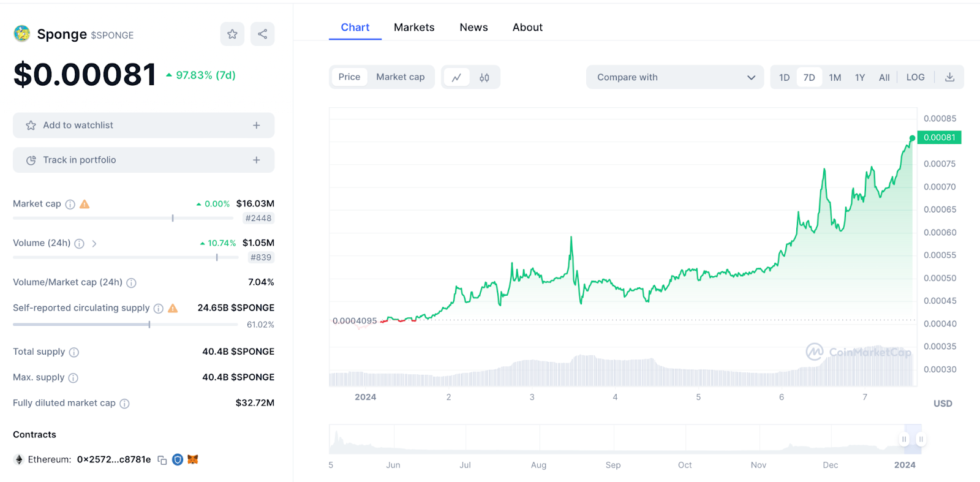Select the Price chart toggle

[x=350, y=77]
